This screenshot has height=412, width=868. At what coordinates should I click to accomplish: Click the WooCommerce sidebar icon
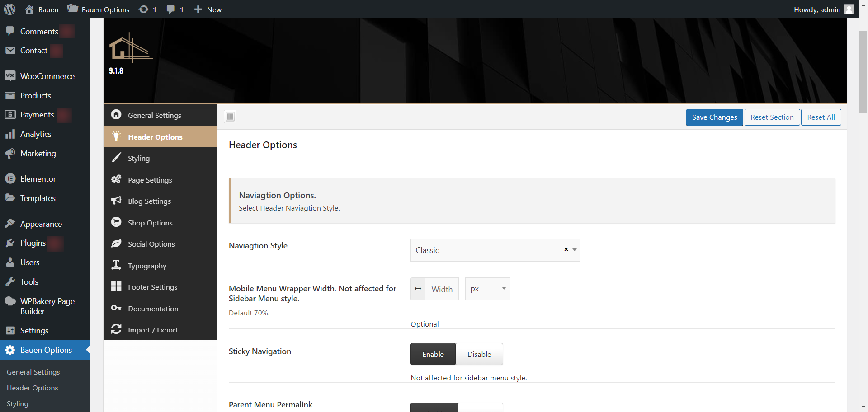tap(10, 76)
